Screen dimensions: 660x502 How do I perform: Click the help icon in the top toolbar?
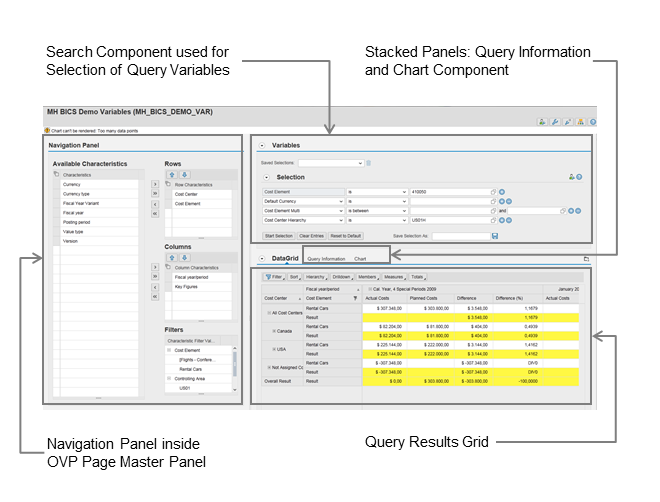point(593,122)
